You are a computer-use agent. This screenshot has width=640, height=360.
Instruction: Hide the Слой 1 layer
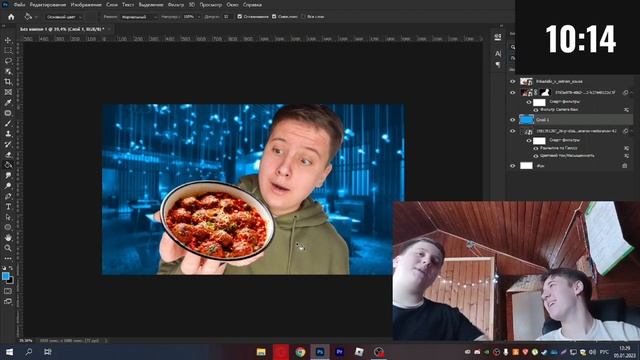[513, 120]
